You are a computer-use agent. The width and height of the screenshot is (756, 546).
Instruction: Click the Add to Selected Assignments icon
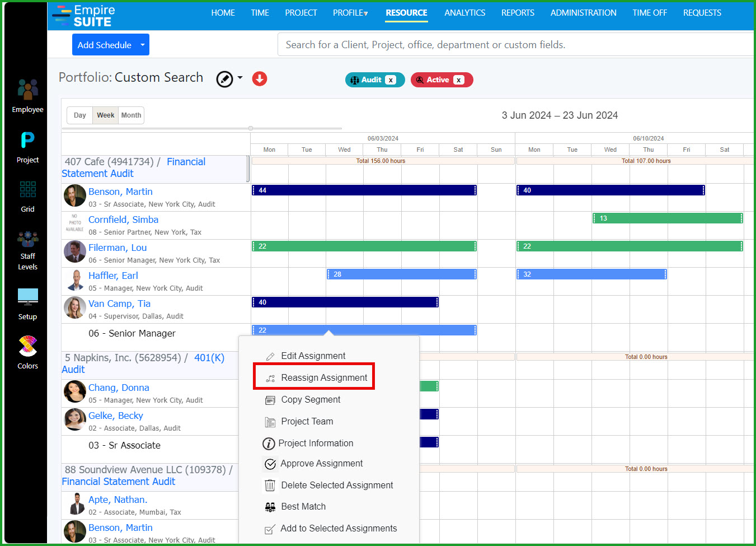pos(270,529)
